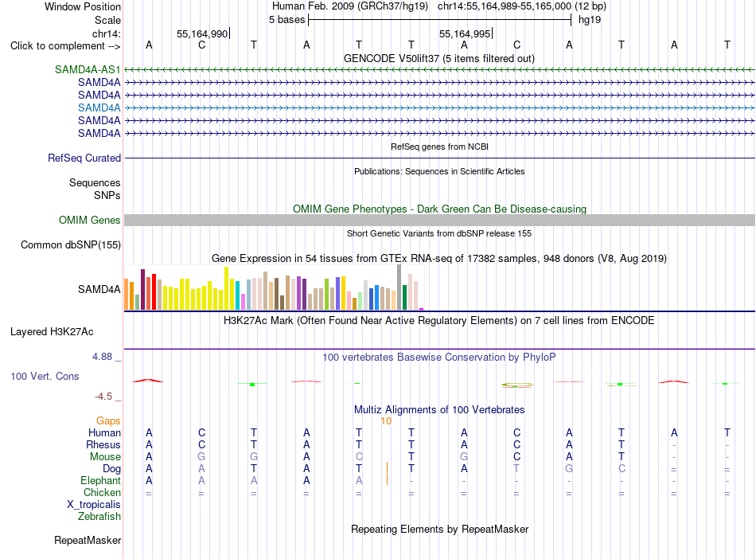The image size is (756, 559).
Task: Click the olive oval PhyloP conservation mark
Action: pos(516,385)
